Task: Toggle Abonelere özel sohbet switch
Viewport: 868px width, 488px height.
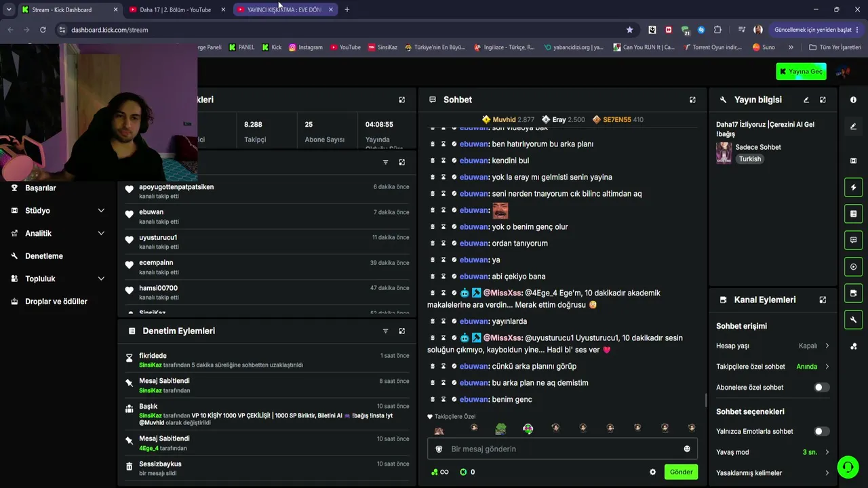Action: (x=821, y=388)
